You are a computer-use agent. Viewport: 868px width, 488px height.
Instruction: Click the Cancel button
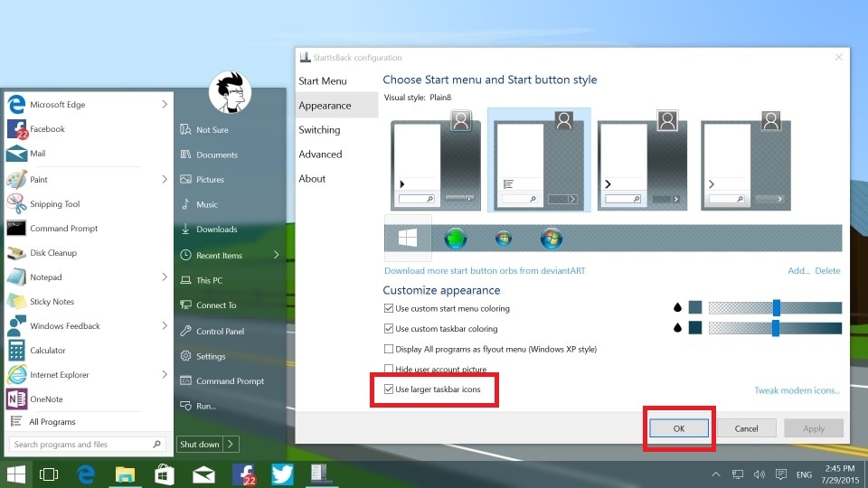tap(746, 428)
